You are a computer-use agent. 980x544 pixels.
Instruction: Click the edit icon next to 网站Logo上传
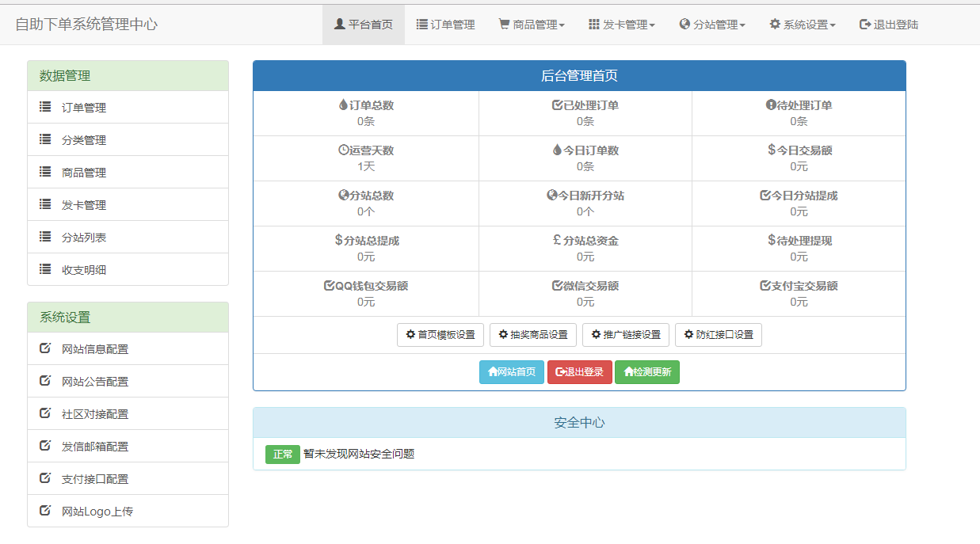coord(45,511)
